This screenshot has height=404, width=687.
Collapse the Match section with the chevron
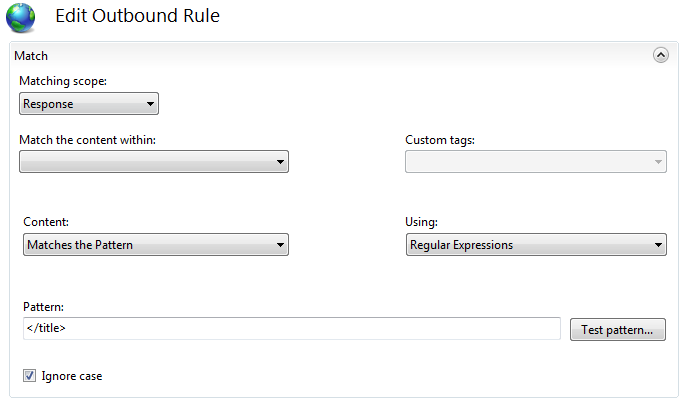(660, 56)
